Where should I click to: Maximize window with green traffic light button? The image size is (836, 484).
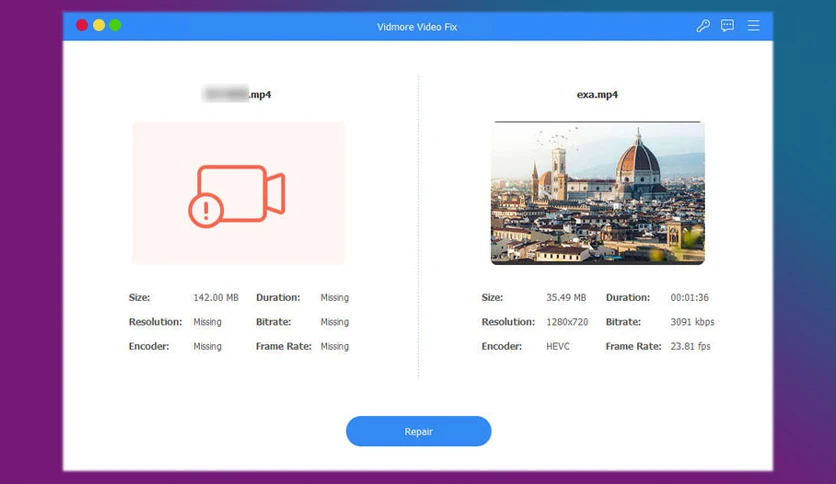115,25
